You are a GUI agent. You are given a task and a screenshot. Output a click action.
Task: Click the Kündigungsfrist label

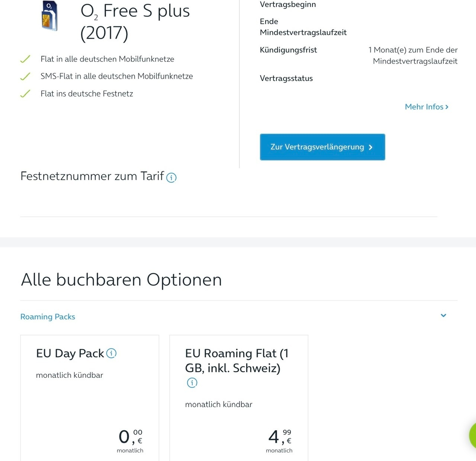pyautogui.click(x=288, y=50)
